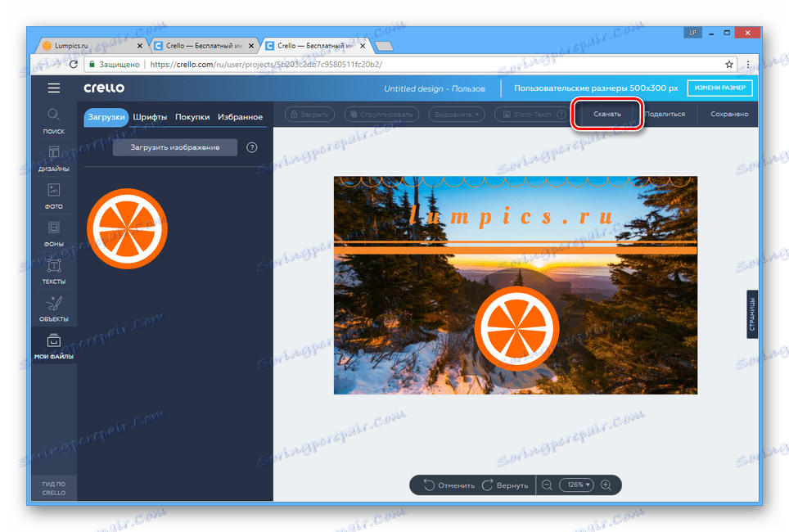Click the Измени размер button
Screen dimensions: 789x532
point(720,88)
